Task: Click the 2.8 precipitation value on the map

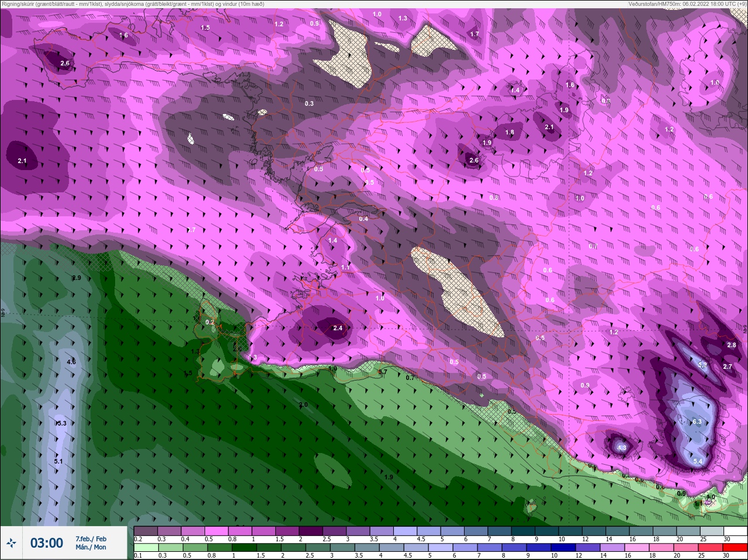Action: [732, 345]
